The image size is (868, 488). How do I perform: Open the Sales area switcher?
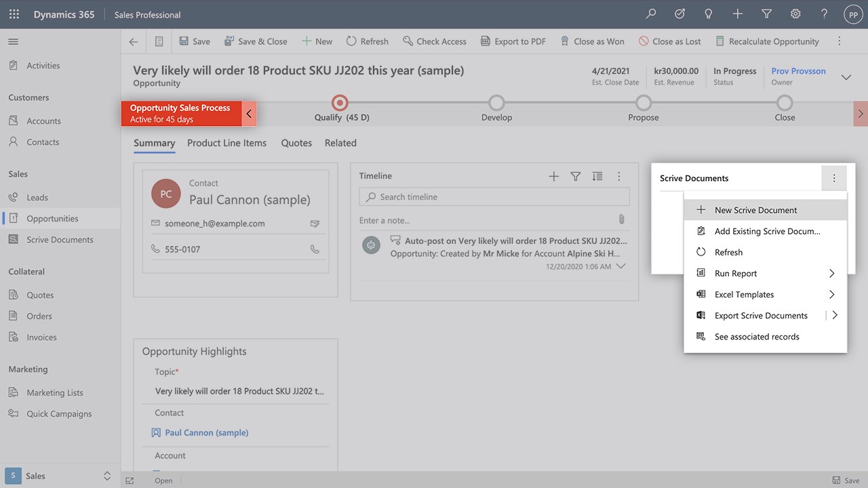[60, 476]
